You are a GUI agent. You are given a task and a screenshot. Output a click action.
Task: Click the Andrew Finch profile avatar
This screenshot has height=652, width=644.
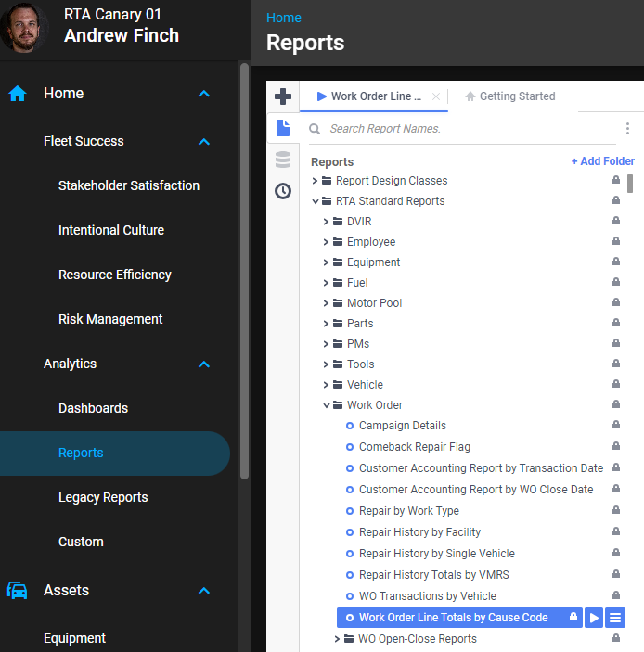(25, 28)
